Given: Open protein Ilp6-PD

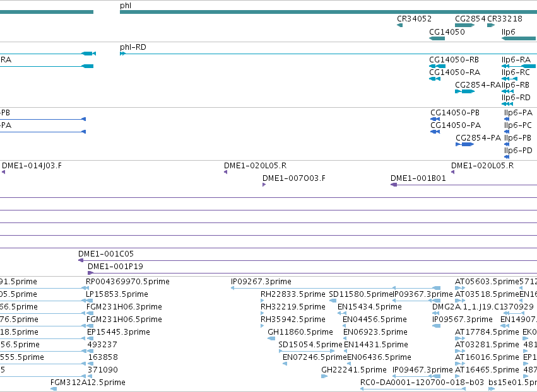Looking at the screenshot, I should (518, 151).
